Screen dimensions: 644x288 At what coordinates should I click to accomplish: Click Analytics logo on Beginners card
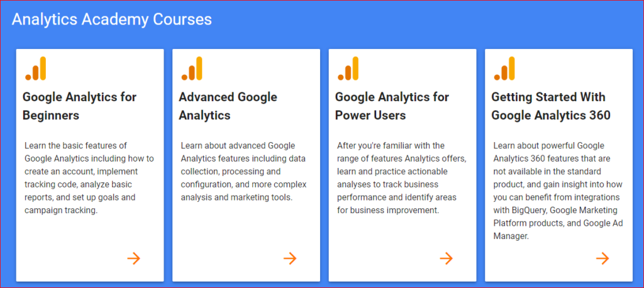35,68
